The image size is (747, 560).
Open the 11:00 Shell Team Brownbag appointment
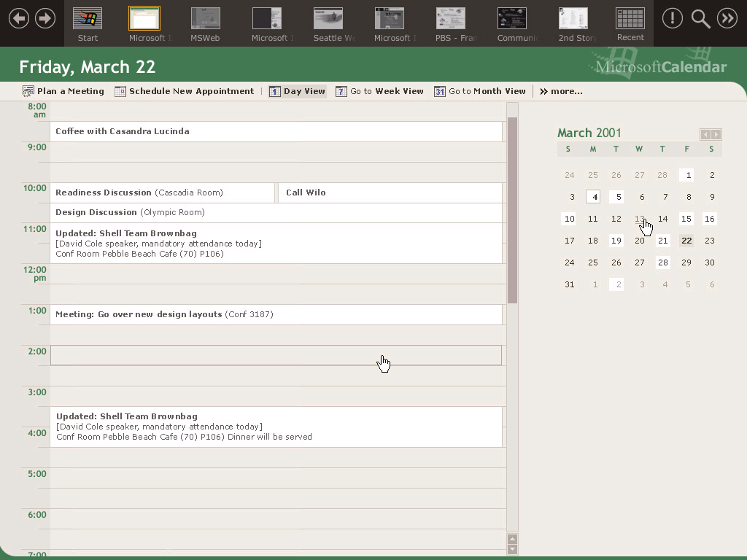tap(276, 244)
